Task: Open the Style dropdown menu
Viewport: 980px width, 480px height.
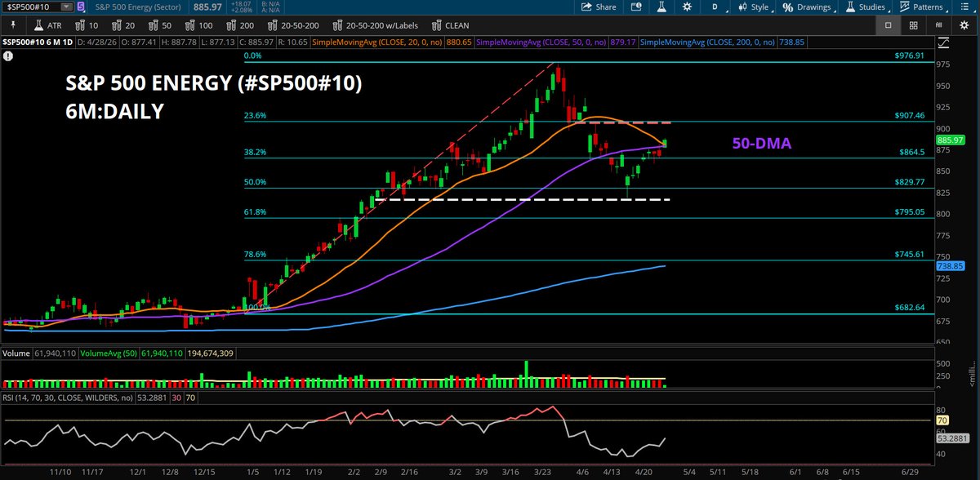Action: [755, 7]
